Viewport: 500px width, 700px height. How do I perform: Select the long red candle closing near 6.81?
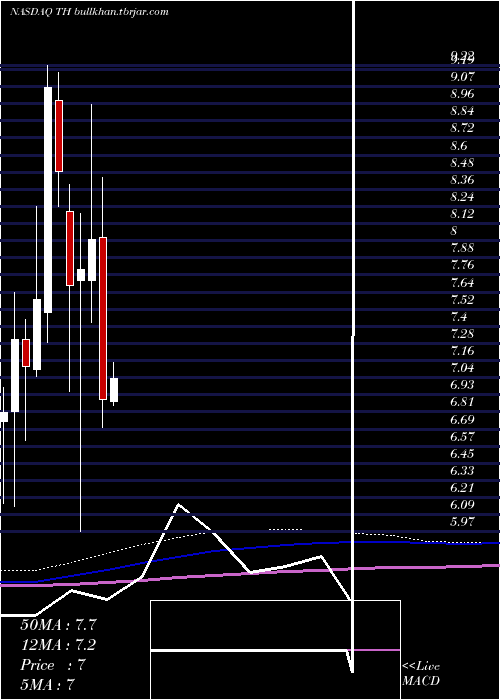tap(103, 318)
